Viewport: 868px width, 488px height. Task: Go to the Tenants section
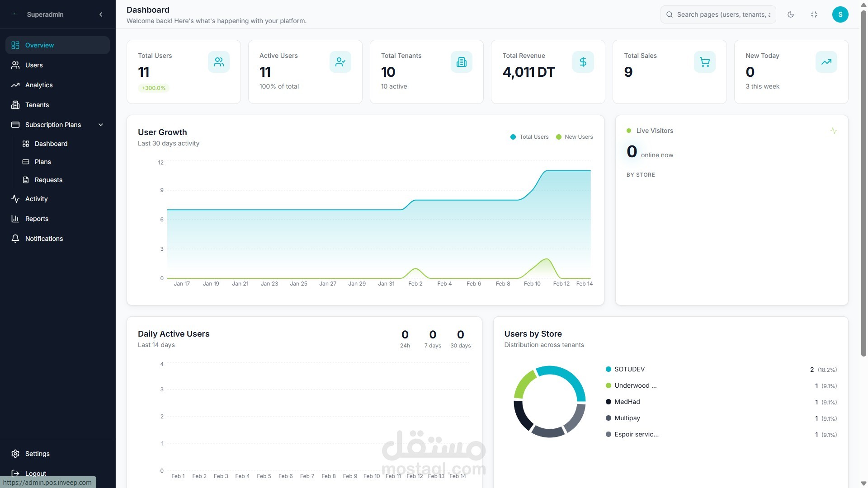point(37,105)
